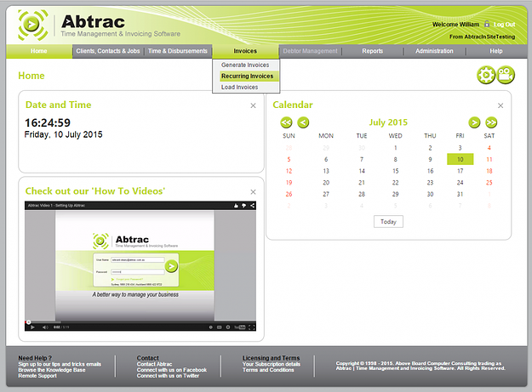The height and width of the screenshot is (392, 532).
Task: Click the July 2015 calendar title
Action: click(388, 122)
